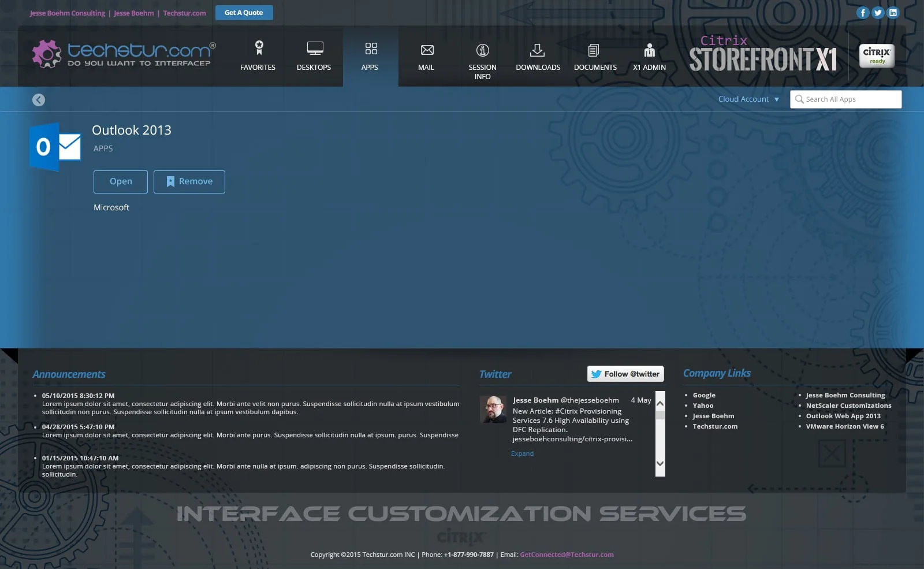Open the X1 Admin icon
The width and height of the screenshot is (924, 569).
(650, 50)
